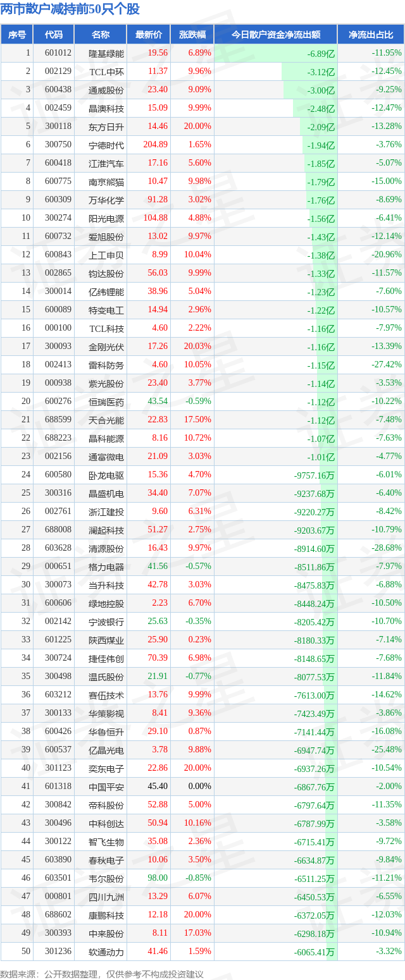Select stock name 四川九洲
405x980 pixels.
(106, 897)
